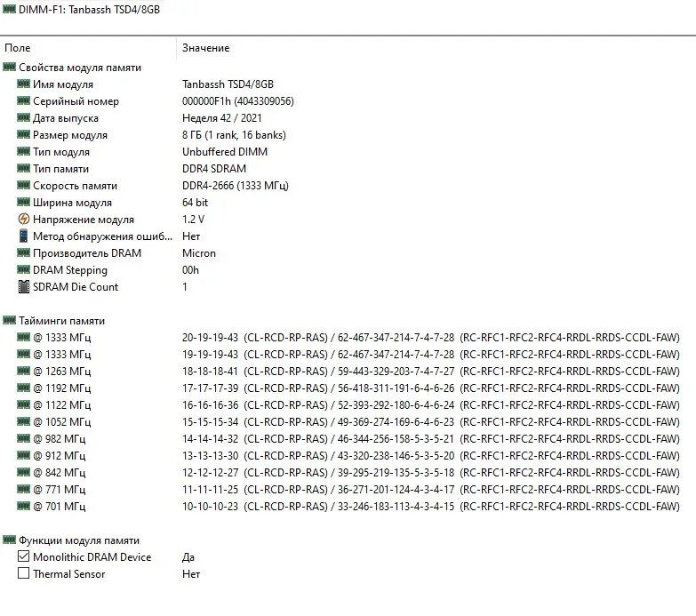Click the timings value starting 15-15-15-34

coord(430,422)
